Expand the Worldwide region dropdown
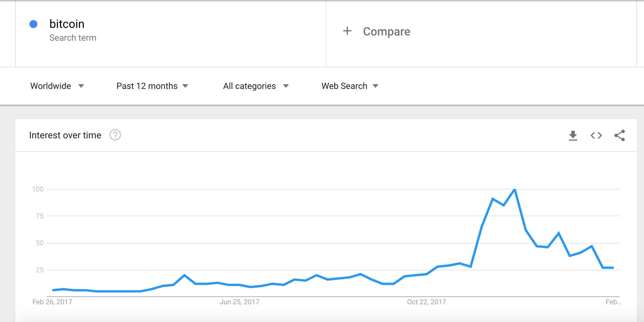This screenshot has width=644, height=322. 57,86
